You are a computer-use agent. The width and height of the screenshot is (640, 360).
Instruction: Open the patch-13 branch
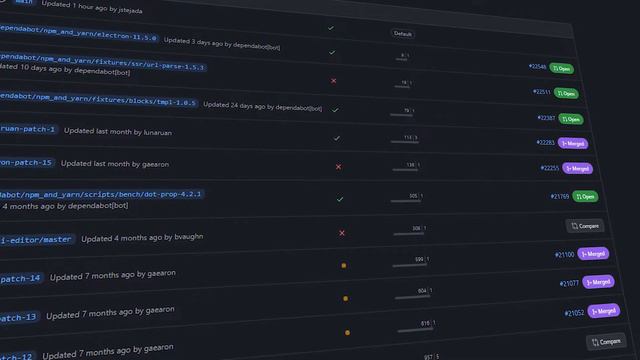[19, 317]
